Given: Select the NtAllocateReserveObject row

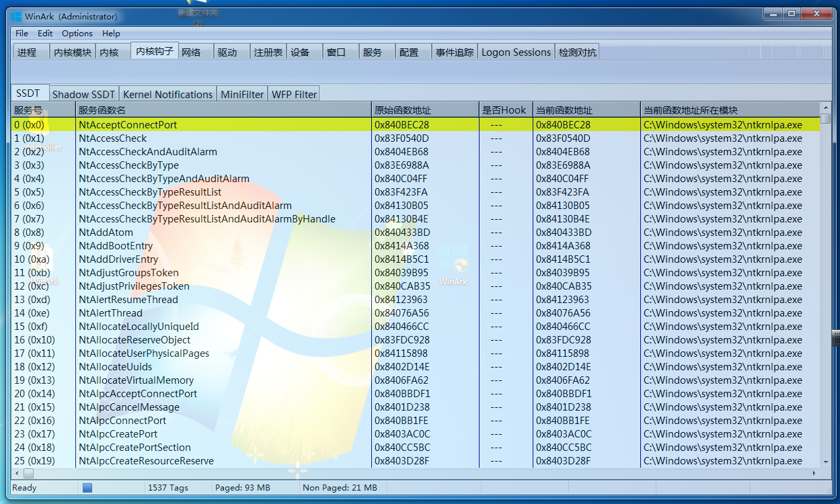Looking at the screenshot, I should [x=416, y=339].
